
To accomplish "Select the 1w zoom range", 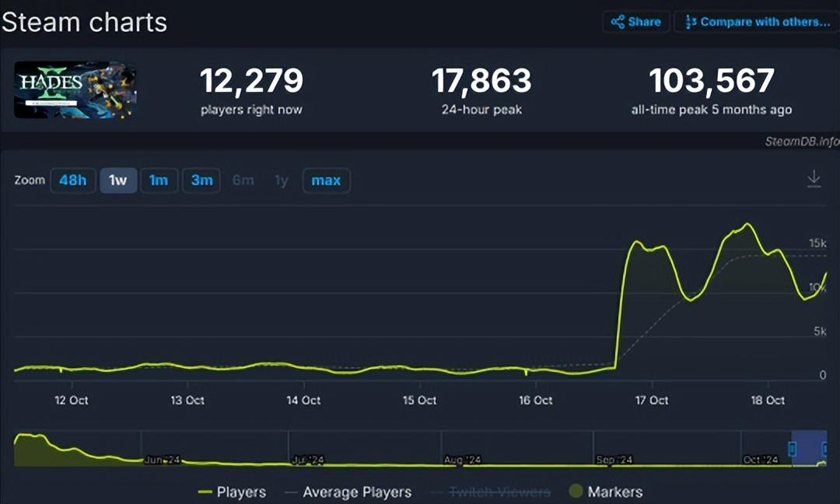I will point(118,180).
